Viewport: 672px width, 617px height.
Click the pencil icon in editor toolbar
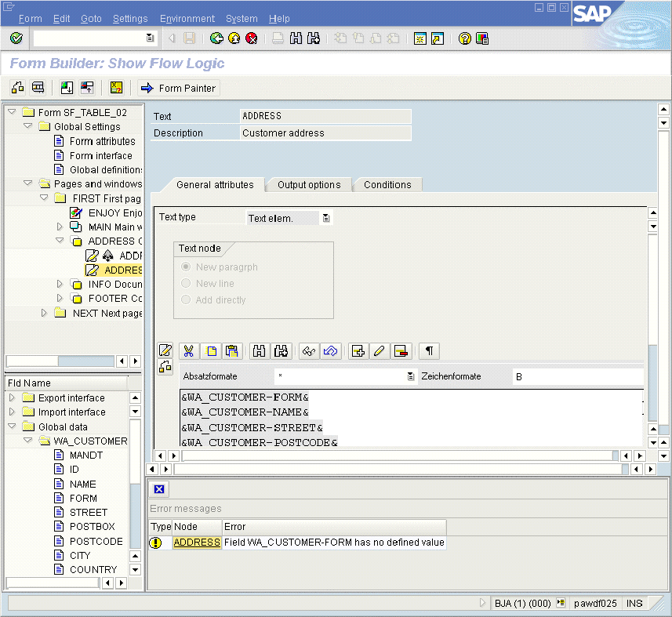[x=380, y=351]
